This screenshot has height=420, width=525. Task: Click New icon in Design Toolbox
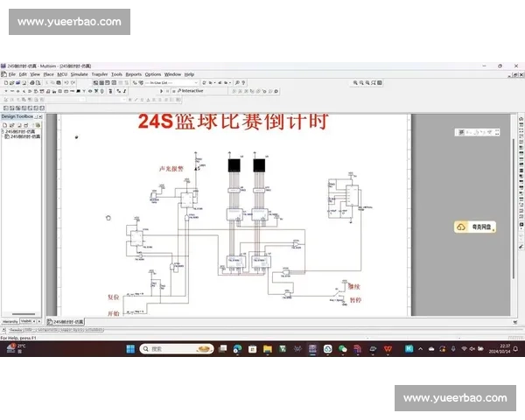point(5,125)
